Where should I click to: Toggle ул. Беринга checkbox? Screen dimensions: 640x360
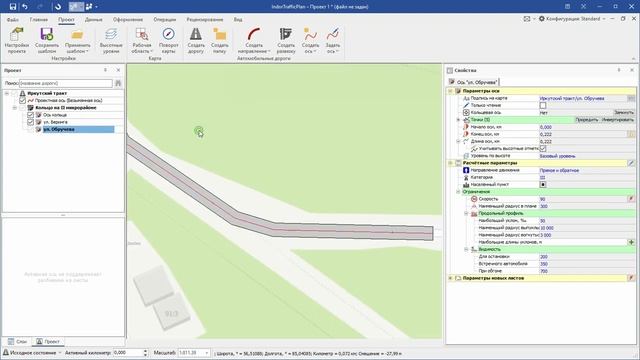[30, 122]
